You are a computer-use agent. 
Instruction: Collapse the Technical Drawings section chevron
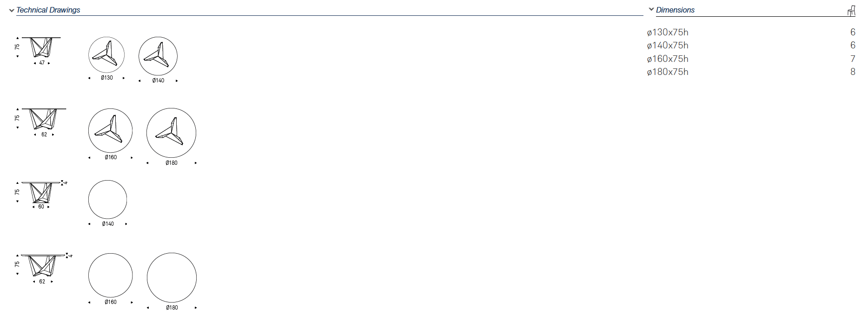(x=12, y=10)
